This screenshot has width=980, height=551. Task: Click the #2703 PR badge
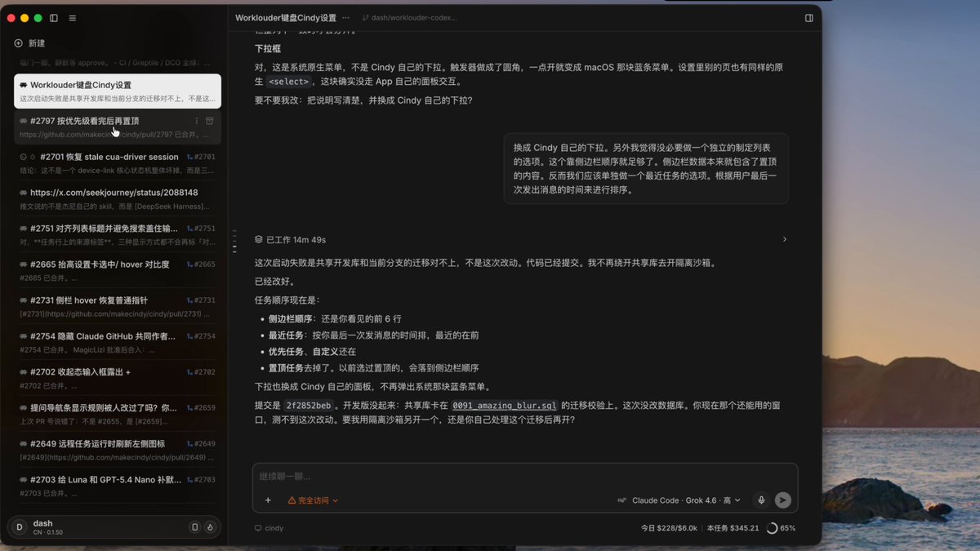201,480
